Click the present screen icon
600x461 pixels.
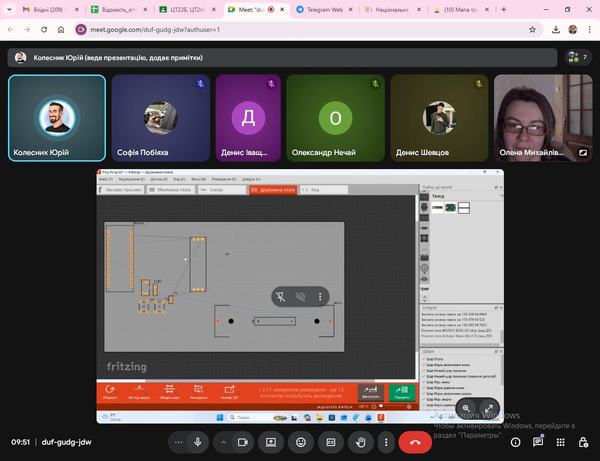(270, 441)
